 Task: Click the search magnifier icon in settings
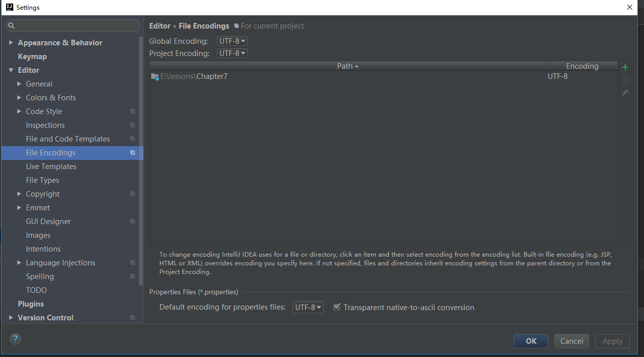coord(12,25)
